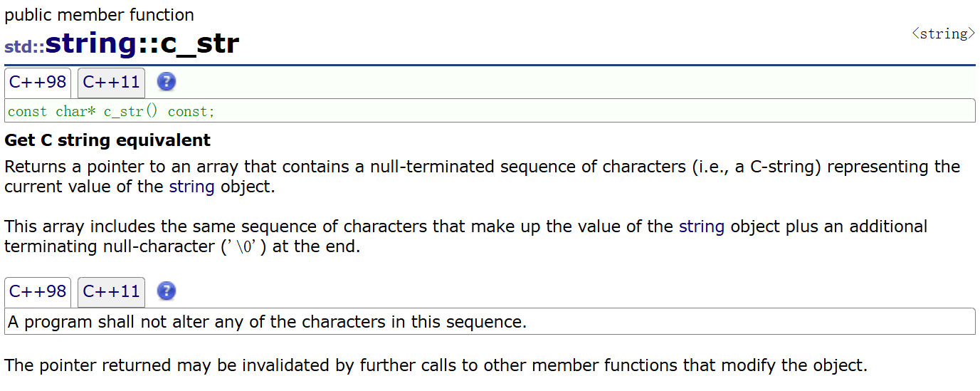Viewport: 980px width, 391px height.
Task: Open the <string> header link
Action: 943,33
